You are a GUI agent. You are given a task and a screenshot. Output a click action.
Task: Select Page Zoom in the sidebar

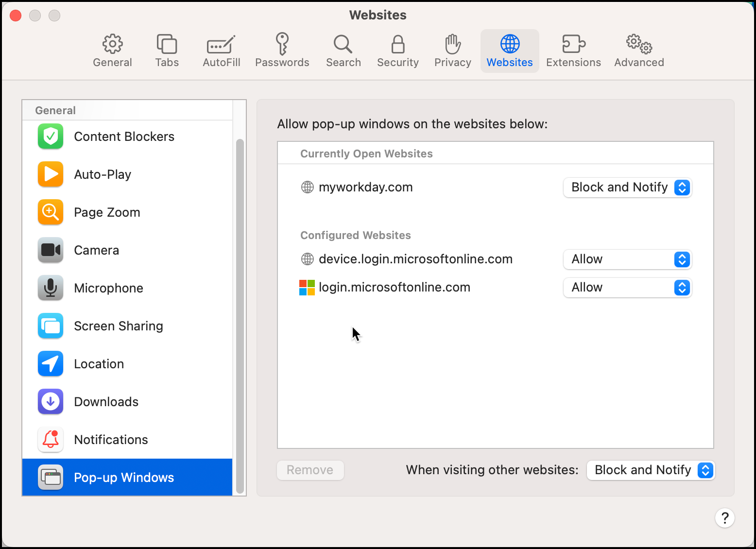coord(107,212)
